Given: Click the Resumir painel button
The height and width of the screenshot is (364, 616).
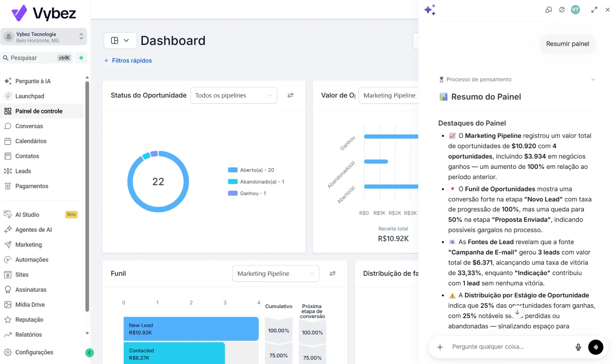Looking at the screenshot, I should coord(568,44).
